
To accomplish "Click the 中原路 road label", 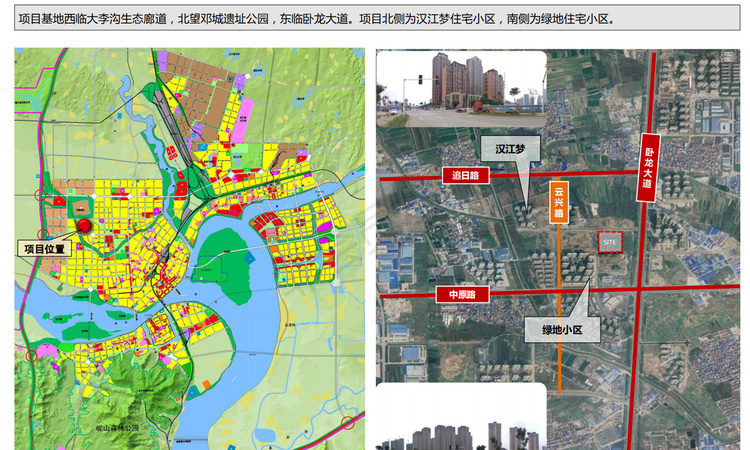I will (x=463, y=295).
